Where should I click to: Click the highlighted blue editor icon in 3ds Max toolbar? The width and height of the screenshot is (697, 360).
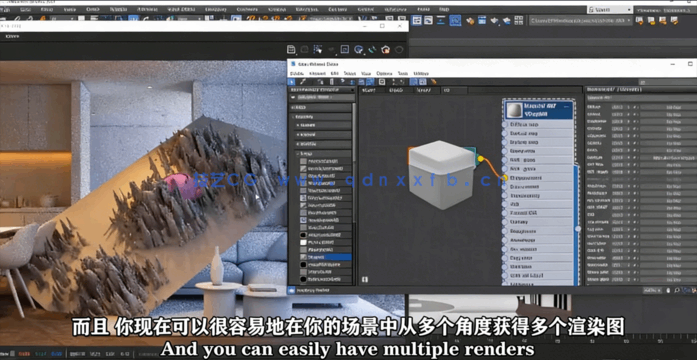455,20
